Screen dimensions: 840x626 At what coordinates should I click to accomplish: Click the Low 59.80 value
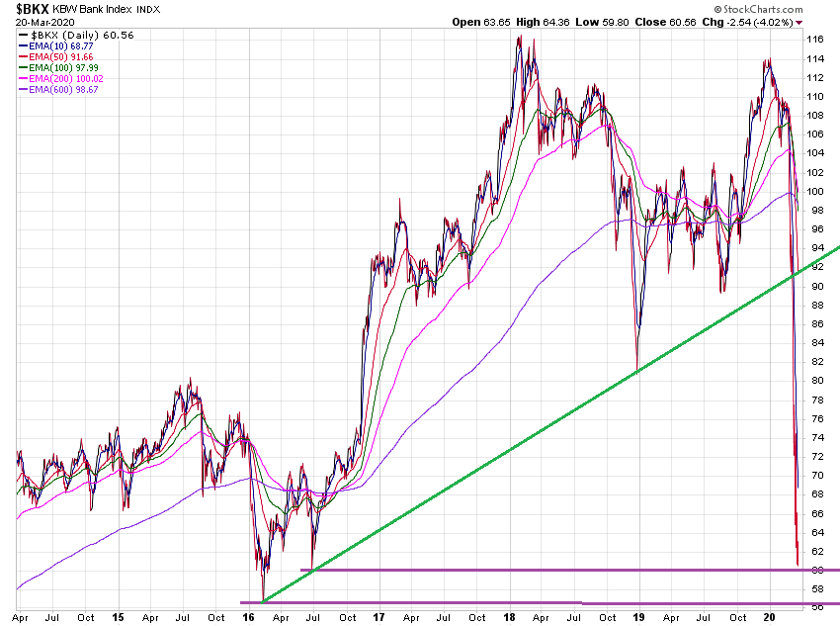602,23
